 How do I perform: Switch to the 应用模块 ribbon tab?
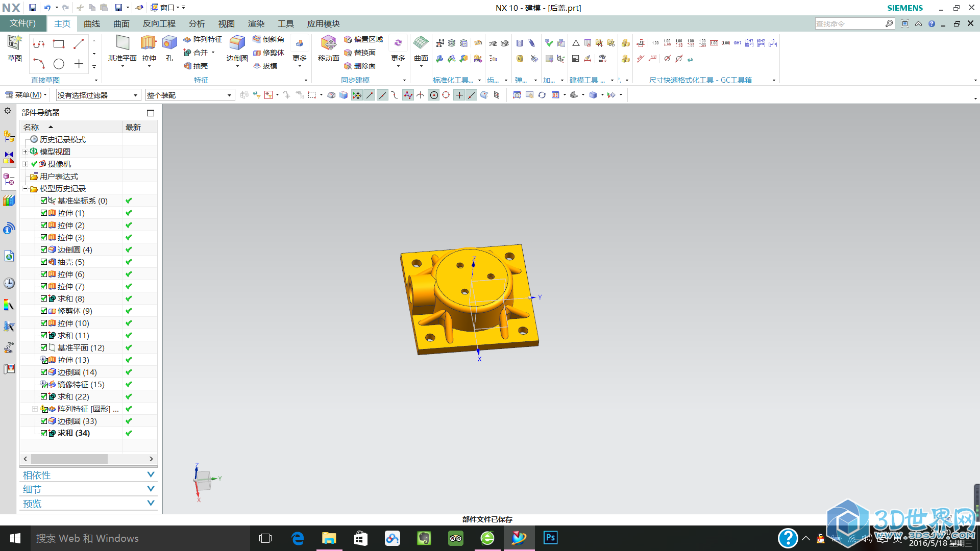point(323,24)
